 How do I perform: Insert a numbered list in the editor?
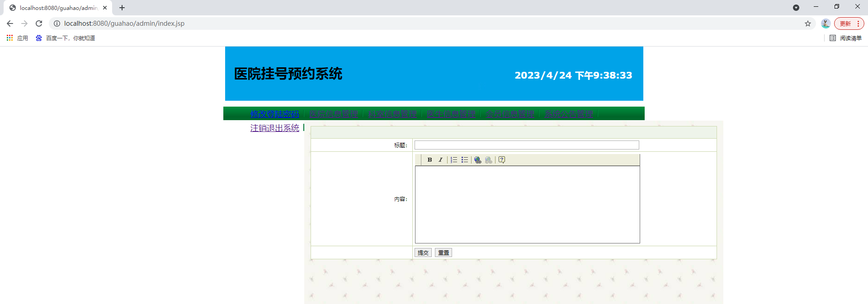[454, 160]
